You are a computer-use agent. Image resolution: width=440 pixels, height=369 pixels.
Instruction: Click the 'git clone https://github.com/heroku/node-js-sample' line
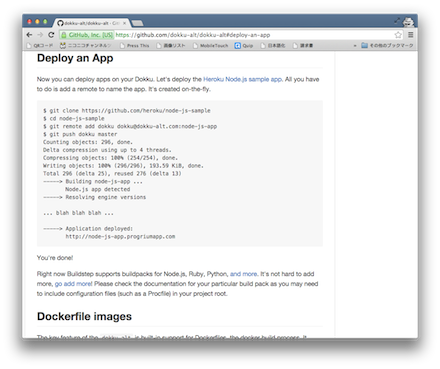click(127, 111)
